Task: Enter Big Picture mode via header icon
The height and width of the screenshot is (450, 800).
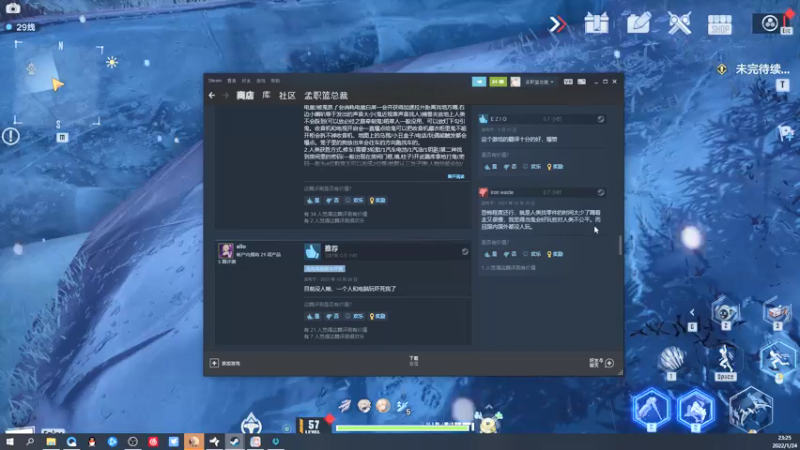Action: 582,82
